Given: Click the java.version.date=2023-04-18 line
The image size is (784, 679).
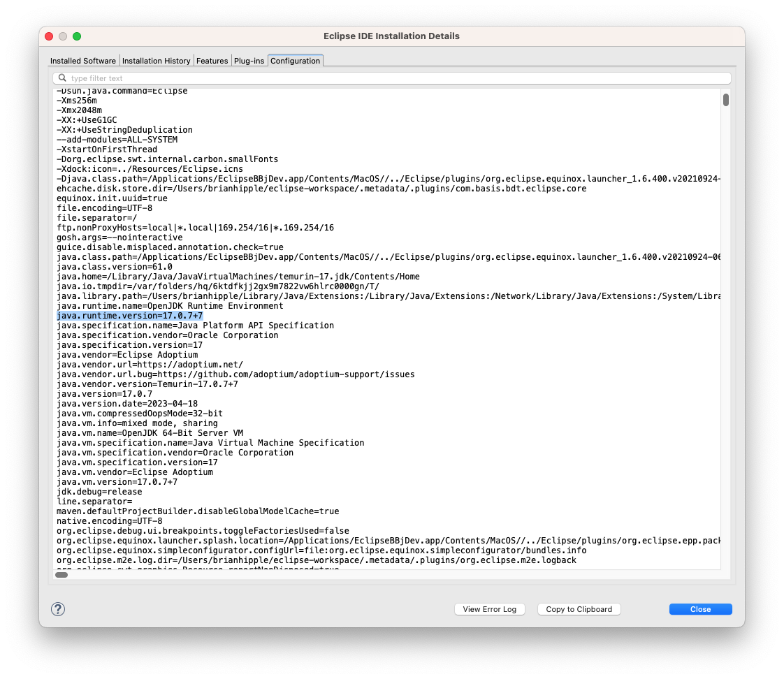Looking at the screenshot, I should 127,404.
